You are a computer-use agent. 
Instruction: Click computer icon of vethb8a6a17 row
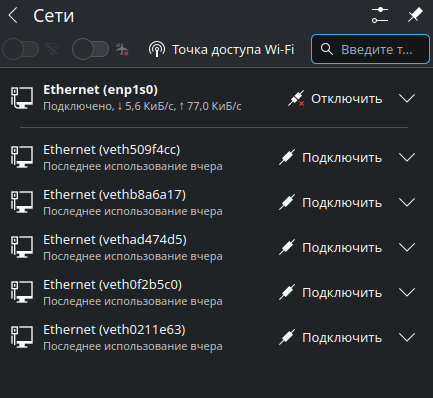tap(22, 202)
